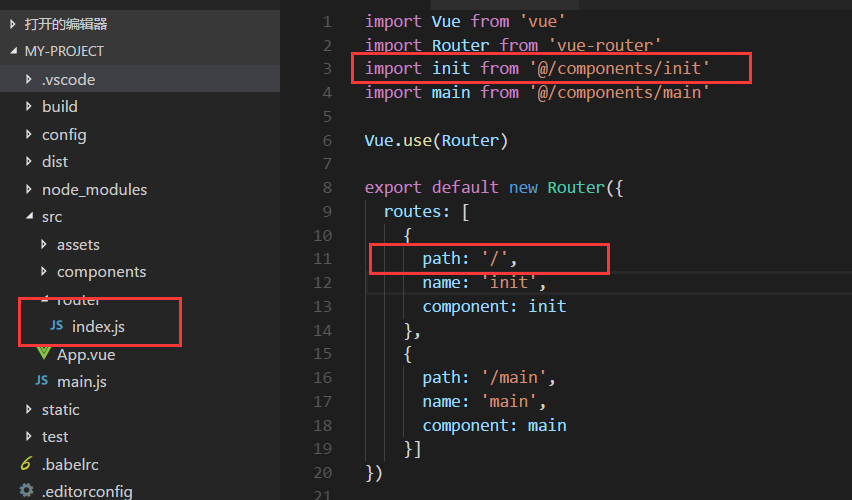The image size is (852, 500).
Task: Collapse the src folder arrow
Action: [x=29, y=216]
